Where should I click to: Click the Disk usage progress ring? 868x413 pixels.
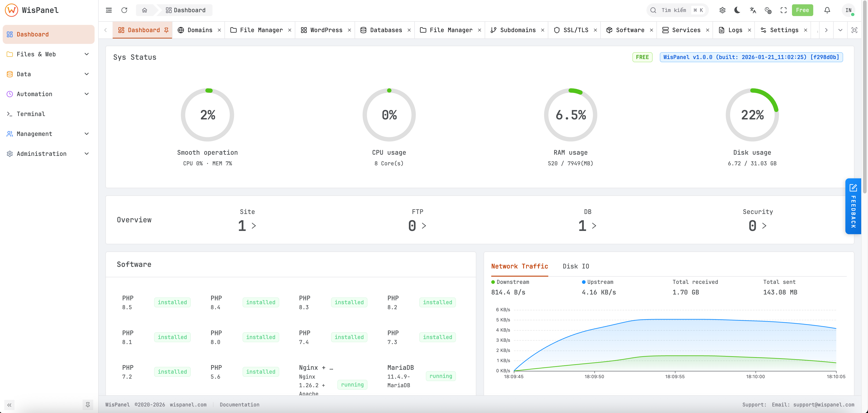(752, 115)
